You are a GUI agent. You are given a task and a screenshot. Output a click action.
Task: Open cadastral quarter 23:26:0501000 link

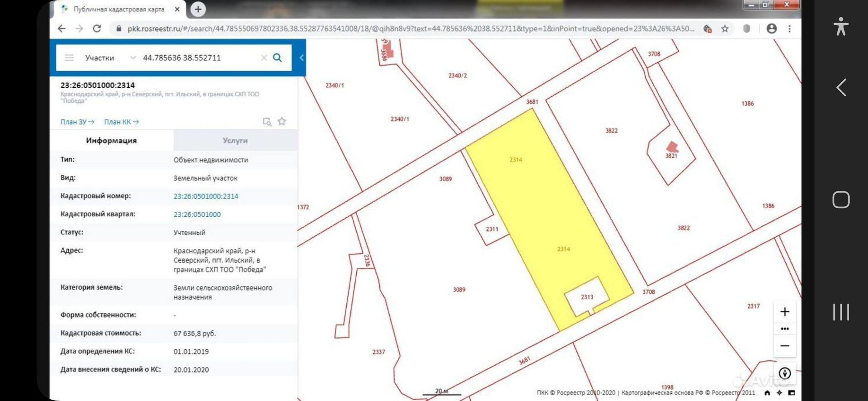[x=197, y=214]
